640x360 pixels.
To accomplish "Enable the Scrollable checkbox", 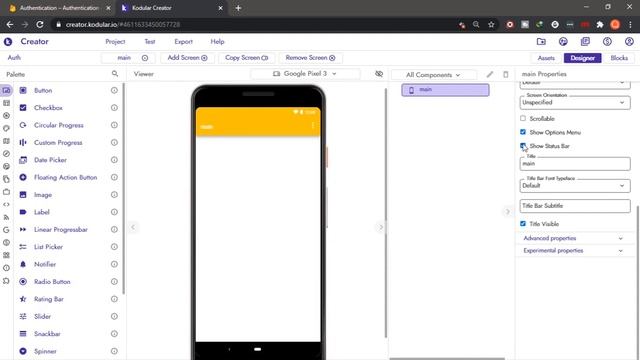I will pos(523,118).
